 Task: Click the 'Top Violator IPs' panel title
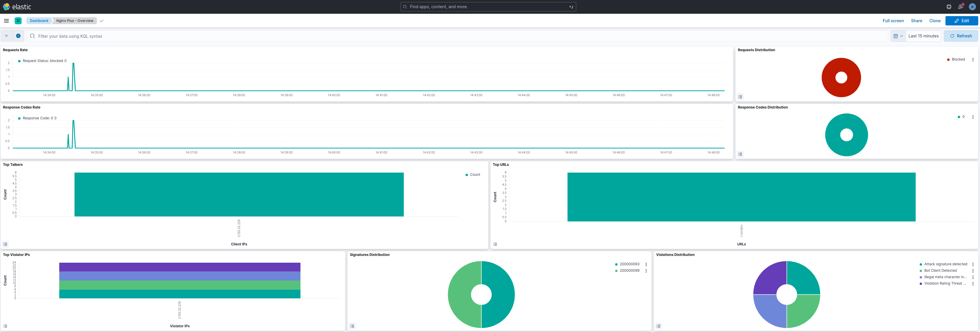(16, 255)
